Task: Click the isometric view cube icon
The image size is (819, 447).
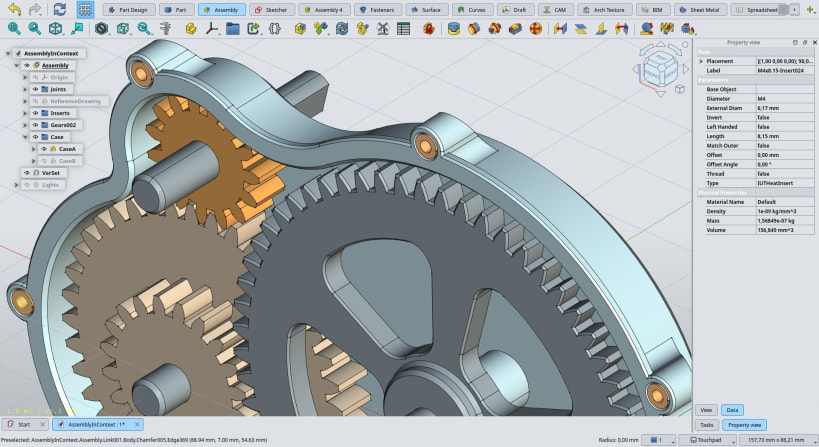Action: [x=55, y=29]
